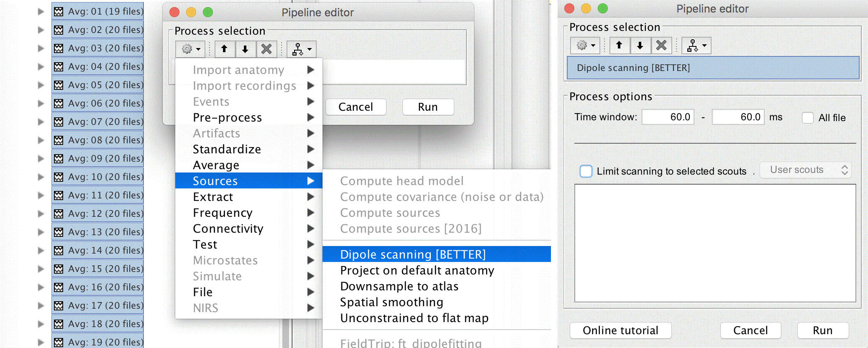The height and width of the screenshot is (348, 868).
Task: Select Project on default anatomy
Action: (x=417, y=271)
